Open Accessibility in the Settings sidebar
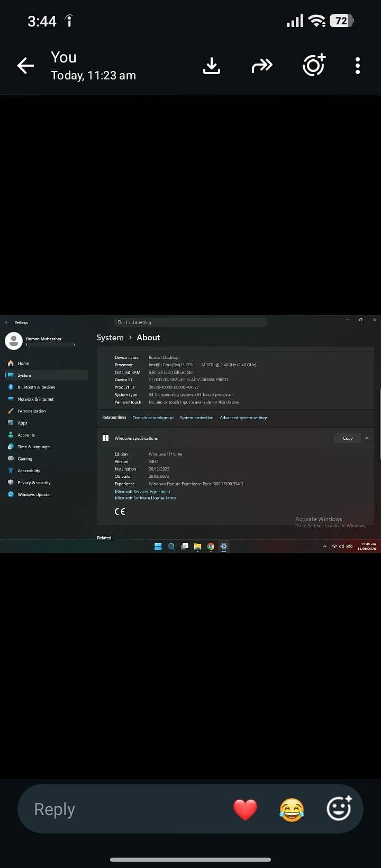Screen dimensions: 381x868 click(46, 471)
